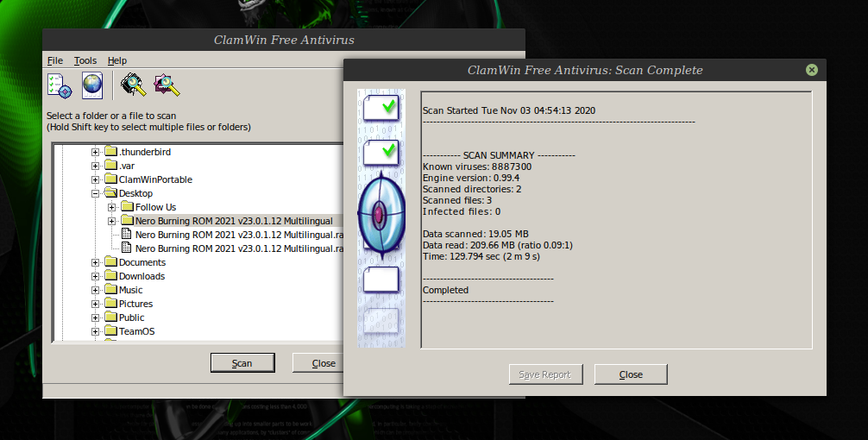868x440 pixels.
Task: Click Close button in Scan Complete dialog
Action: coord(631,374)
